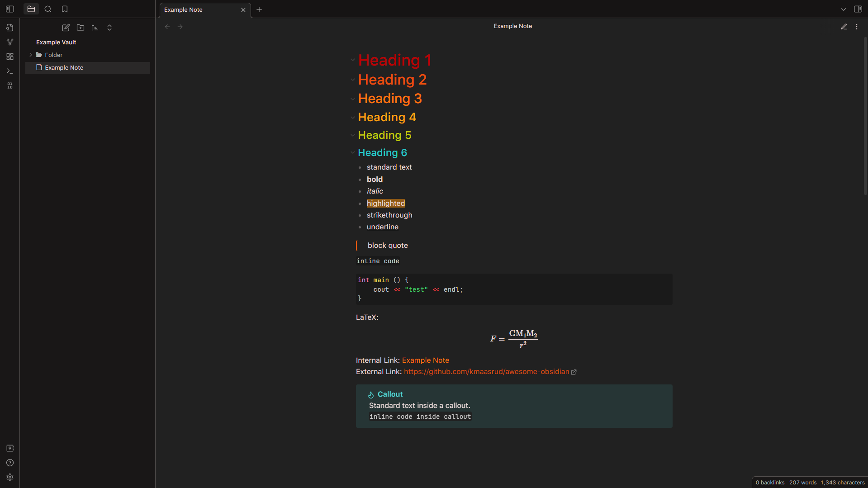Collapse Heading 4 section
The width and height of the screenshot is (868, 488).
pyautogui.click(x=353, y=117)
